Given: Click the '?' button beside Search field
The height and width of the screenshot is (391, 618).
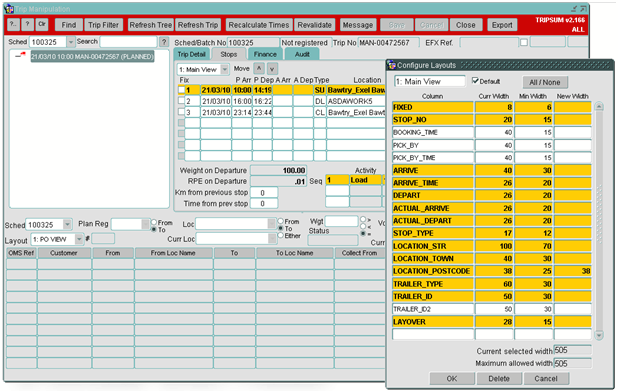Looking at the screenshot, I should [164, 42].
